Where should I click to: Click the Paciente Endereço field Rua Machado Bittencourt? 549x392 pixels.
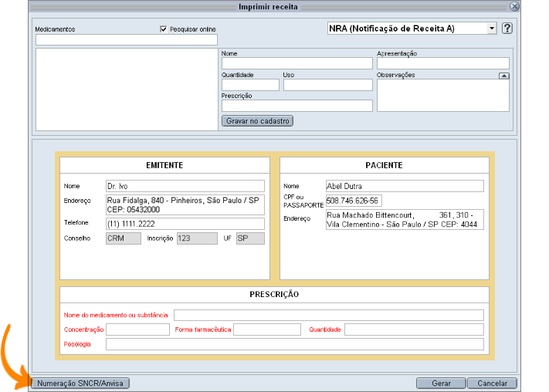pyautogui.click(x=405, y=219)
